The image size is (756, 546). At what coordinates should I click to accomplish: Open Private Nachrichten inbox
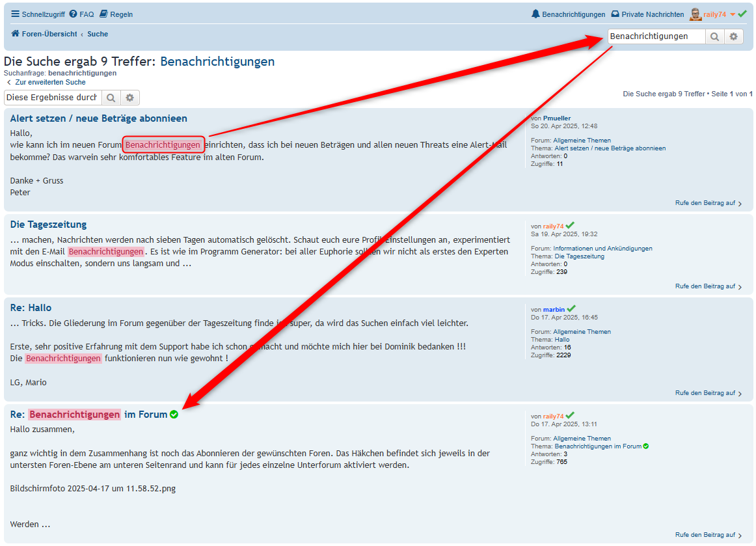(x=647, y=14)
